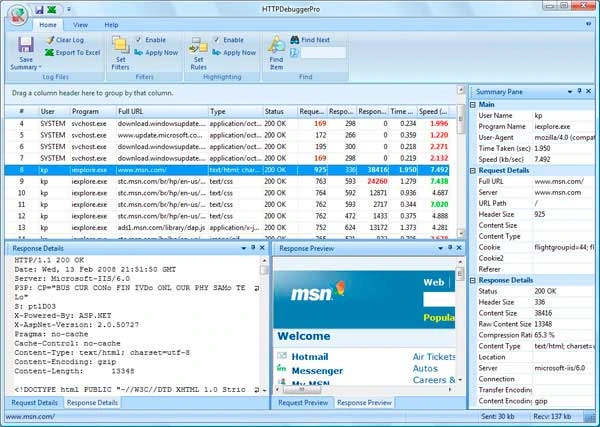Click the Response Preview horizontal scrollbar thumb
Viewport: 600px width, 427px height.
click(302, 390)
